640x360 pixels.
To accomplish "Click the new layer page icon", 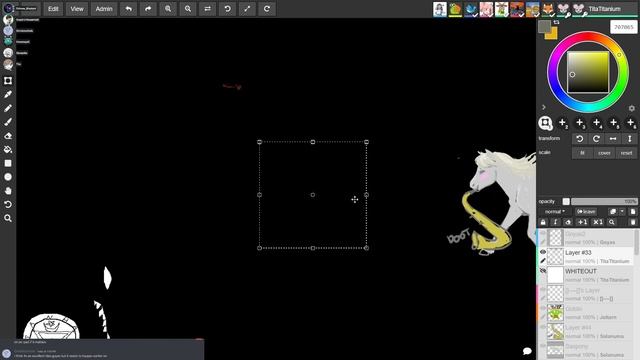I will (x=633, y=211).
